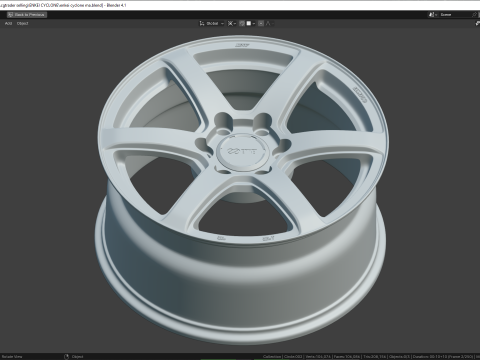Click the Faces count in the status bar
480x360 pixels.
click(346, 357)
